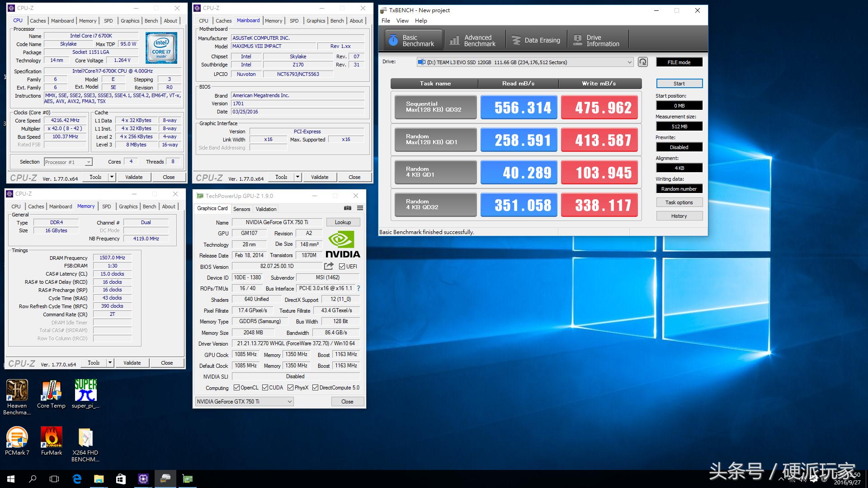This screenshot has width=868, height=488.
Task: Open the GPU selection dropdown in GPU-Z
Action: pos(289,402)
